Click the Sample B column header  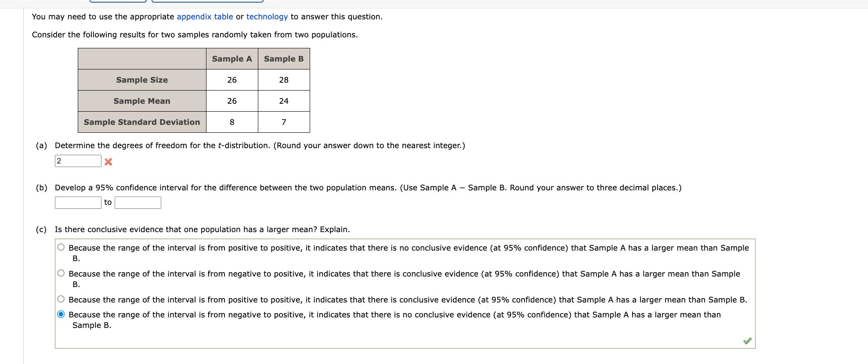(x=284, y=58)
